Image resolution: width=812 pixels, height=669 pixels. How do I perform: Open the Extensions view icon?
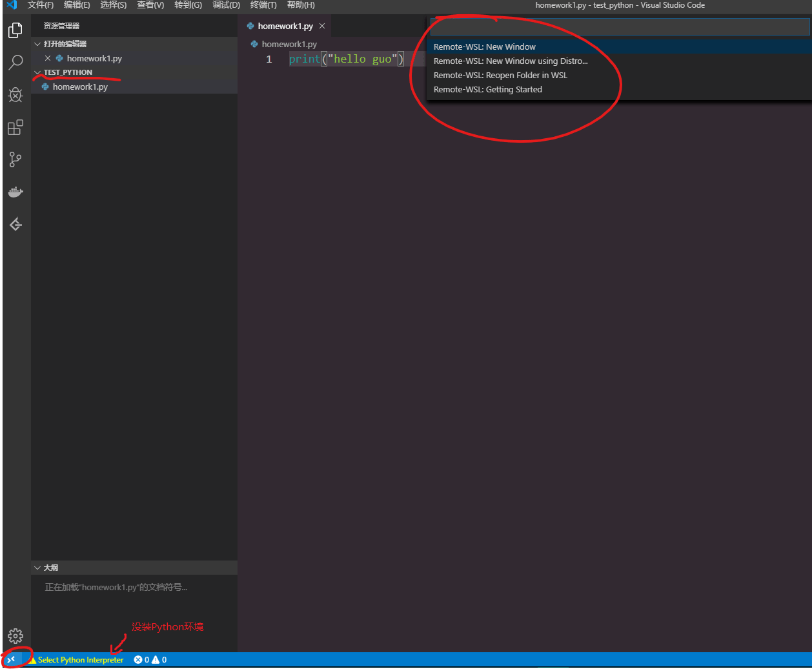15,127
